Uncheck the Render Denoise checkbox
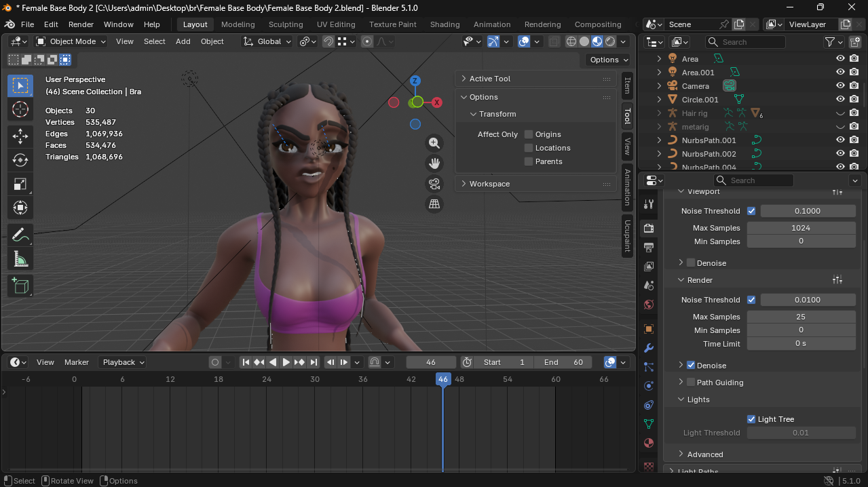 tap(691, 365)
